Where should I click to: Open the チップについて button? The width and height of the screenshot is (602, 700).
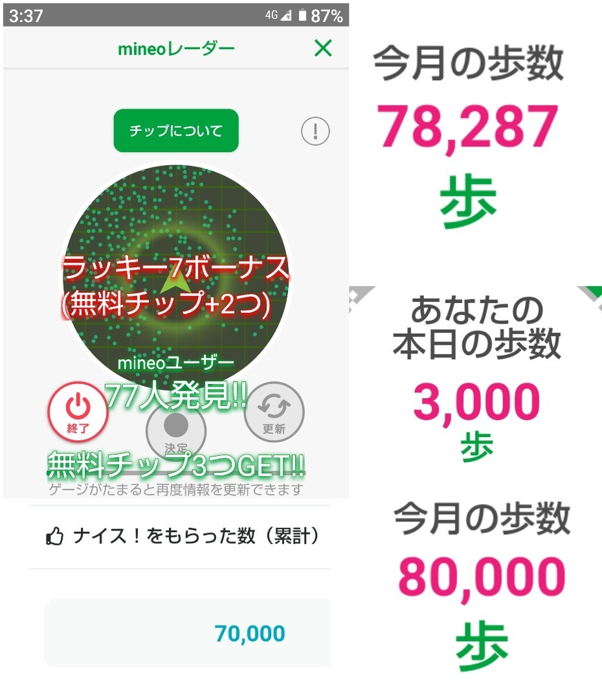click(x=176, y=131)
